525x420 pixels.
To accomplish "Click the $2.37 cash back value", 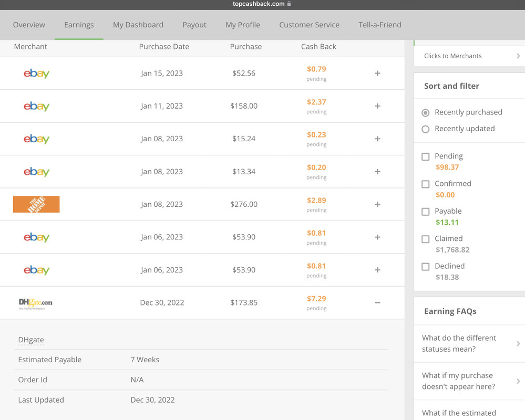I will [x=316, y=102].
